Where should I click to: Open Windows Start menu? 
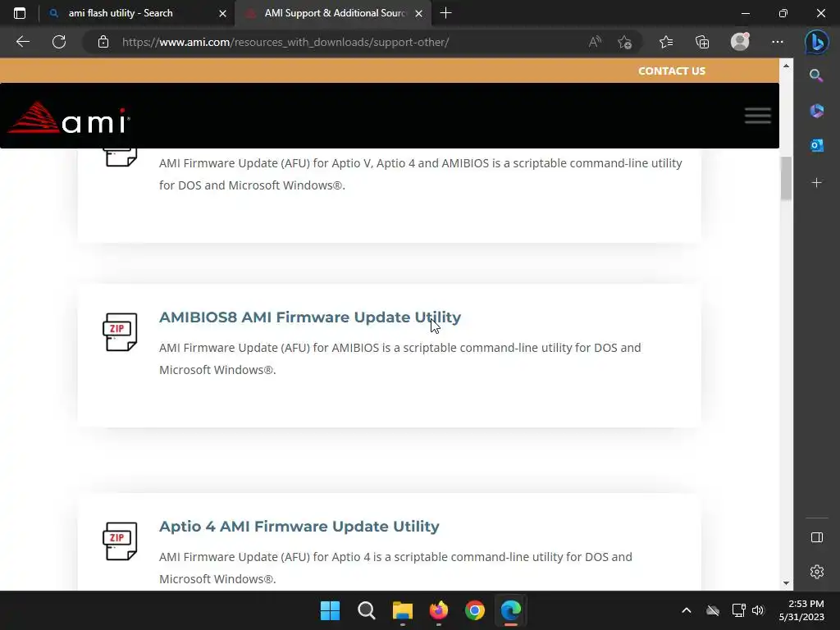pos(330,610)
